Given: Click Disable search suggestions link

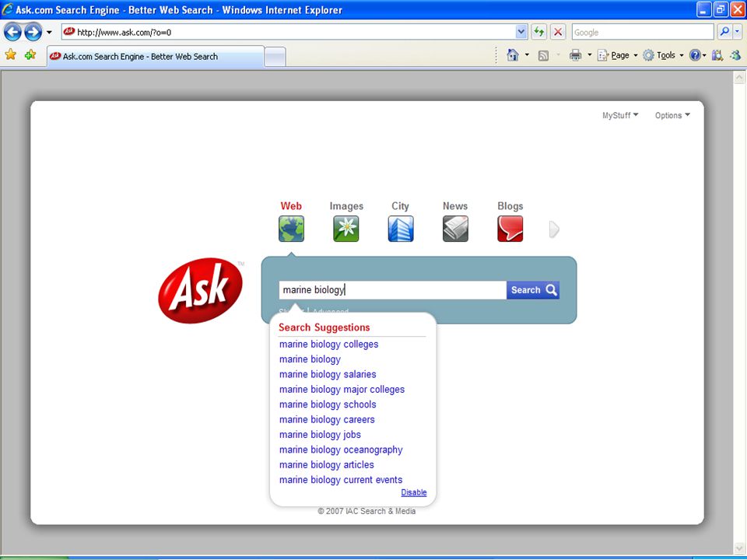Looking at the screenshot, I should point(414,492).
